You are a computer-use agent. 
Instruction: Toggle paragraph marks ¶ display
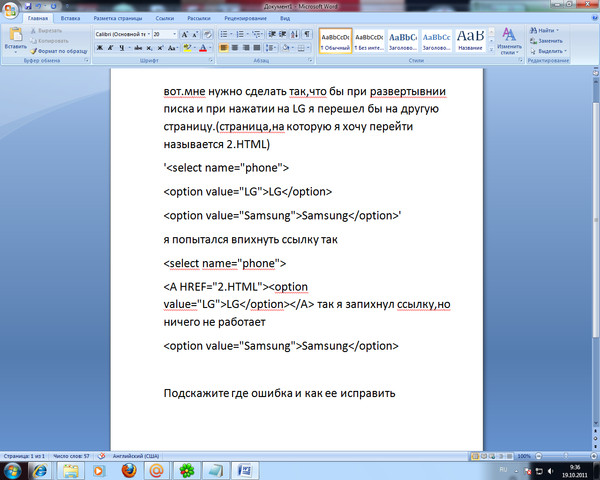tap(307, 34)
